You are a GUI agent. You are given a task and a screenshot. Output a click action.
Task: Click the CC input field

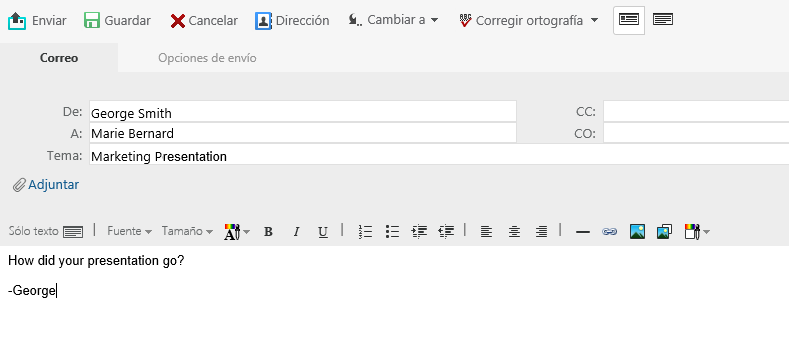(696, 111)
